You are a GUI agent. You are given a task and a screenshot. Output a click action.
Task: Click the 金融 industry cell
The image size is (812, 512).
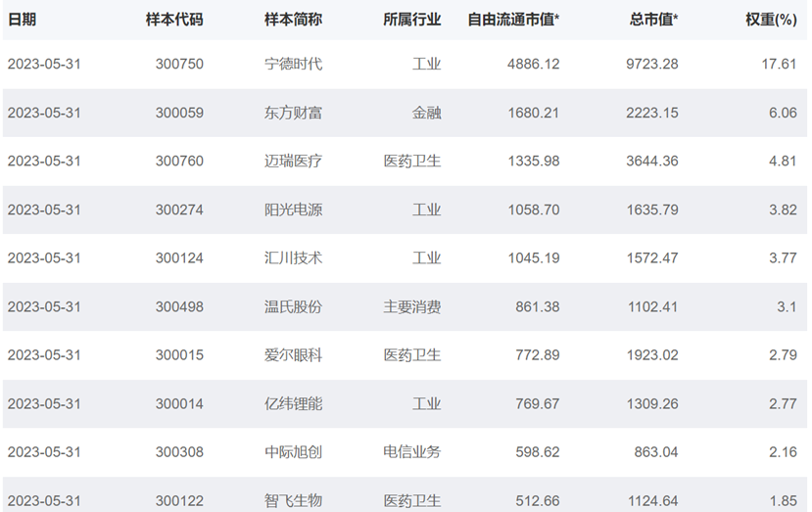click(426, 113)
